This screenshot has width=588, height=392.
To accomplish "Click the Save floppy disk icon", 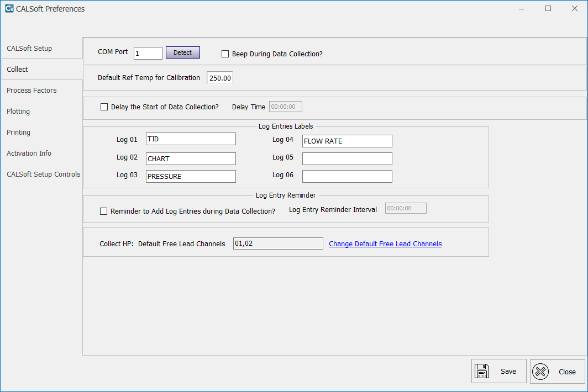I will [x=482, y=371].
